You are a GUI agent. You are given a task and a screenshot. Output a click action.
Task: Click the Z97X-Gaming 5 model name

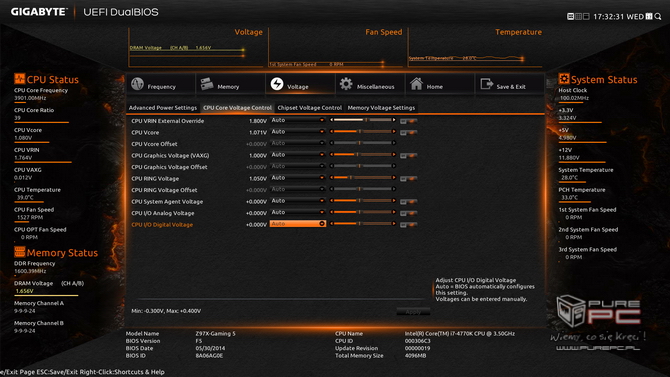point(215,333)
